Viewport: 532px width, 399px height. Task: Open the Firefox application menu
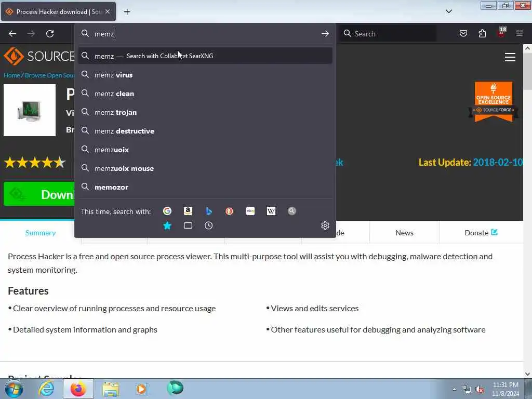click(520, 33)
